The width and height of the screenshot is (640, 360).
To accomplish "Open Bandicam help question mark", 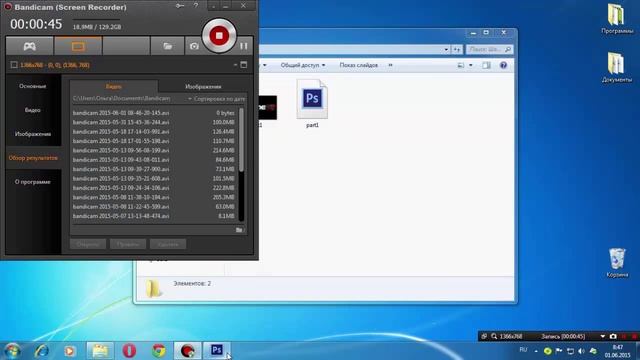I will click(x=196, y=6).
